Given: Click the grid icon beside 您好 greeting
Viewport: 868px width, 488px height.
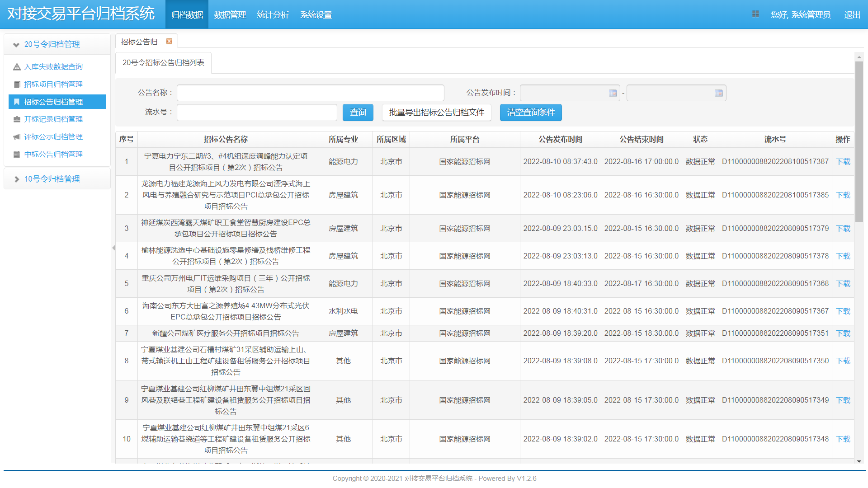Looking at the screenshot, I should coord(755,14).
